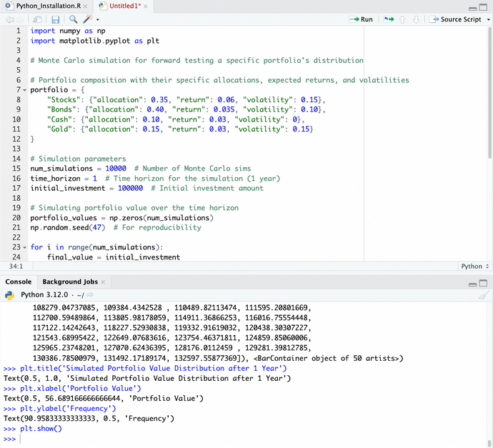This screenshot has height=448, width=493.
Task: Open the Python file type selector
Action: tap(475, 267)
